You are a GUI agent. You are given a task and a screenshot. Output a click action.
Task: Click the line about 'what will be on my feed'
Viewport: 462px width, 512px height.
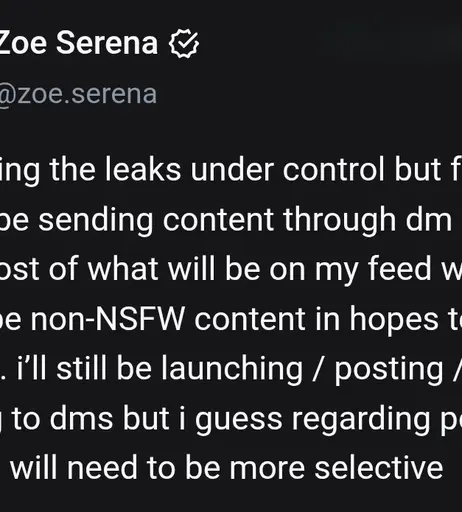[231, 269]
